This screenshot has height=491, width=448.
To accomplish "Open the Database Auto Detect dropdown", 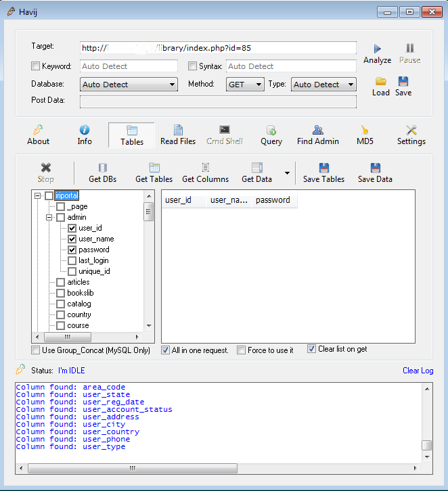I will pos(129,85).
